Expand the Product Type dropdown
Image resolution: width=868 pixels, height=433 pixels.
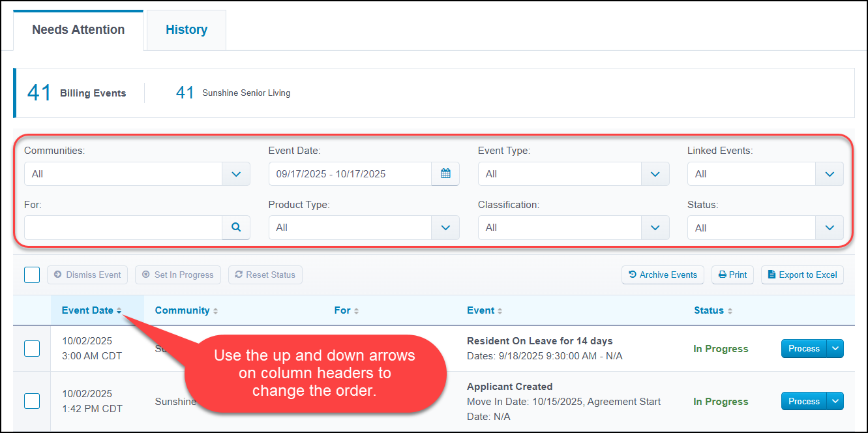(445, 228)
